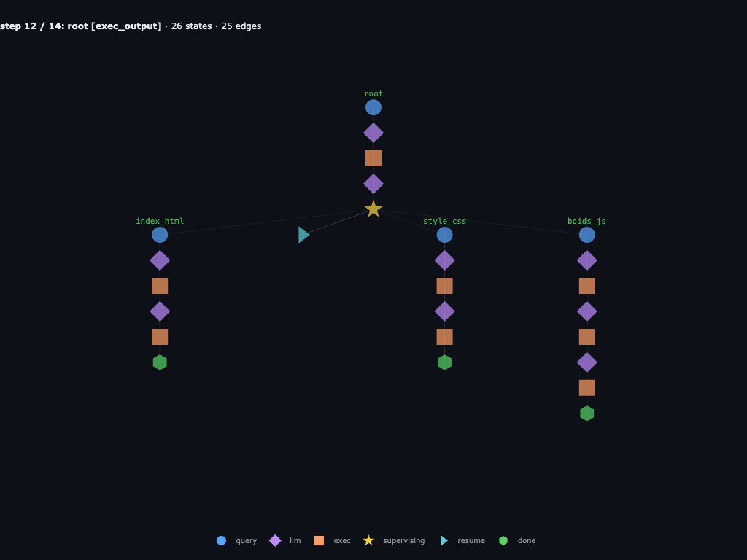Click the supervising legend star
This screenshot has width=747, height=560.
(368, 540)
